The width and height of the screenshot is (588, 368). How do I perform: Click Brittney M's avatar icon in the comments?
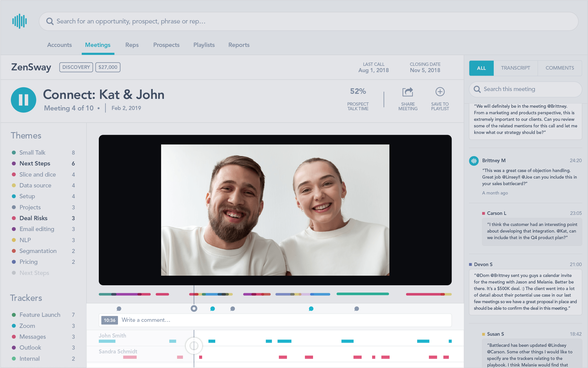(474, 161)
